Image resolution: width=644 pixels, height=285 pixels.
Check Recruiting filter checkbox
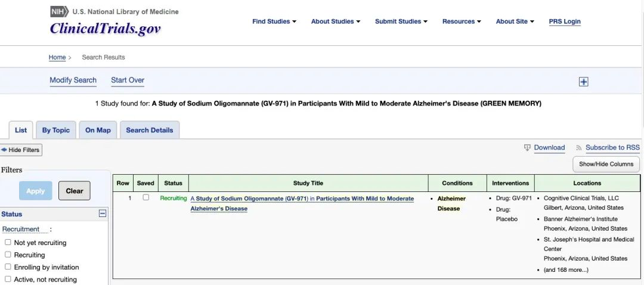[8, 255]
